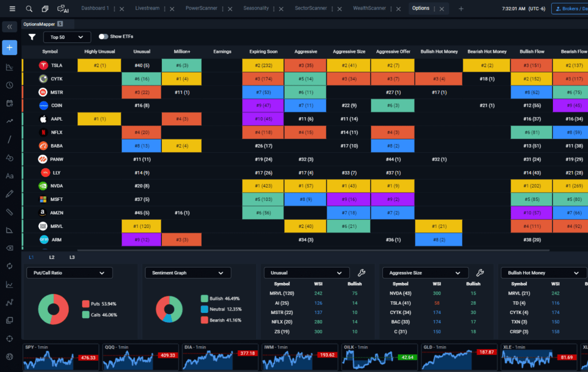This screenshot has height=372, width=588.
Task: Open the Unusual panel dropdown
Action: click(x=307, y=273)
